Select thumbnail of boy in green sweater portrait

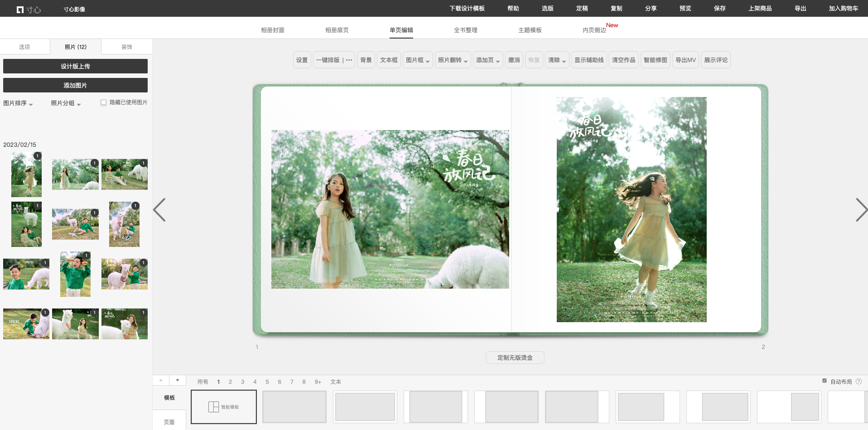tap(75, 274)
